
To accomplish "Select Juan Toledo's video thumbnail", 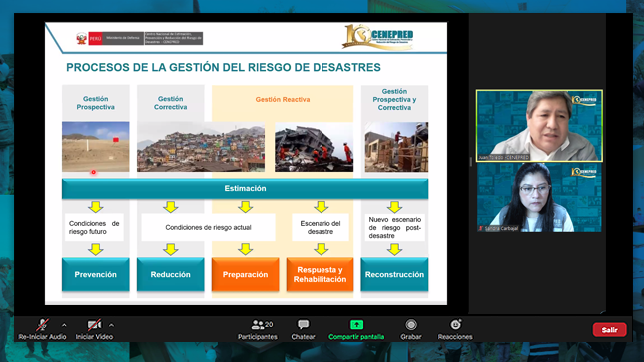I will pos(539,126).
